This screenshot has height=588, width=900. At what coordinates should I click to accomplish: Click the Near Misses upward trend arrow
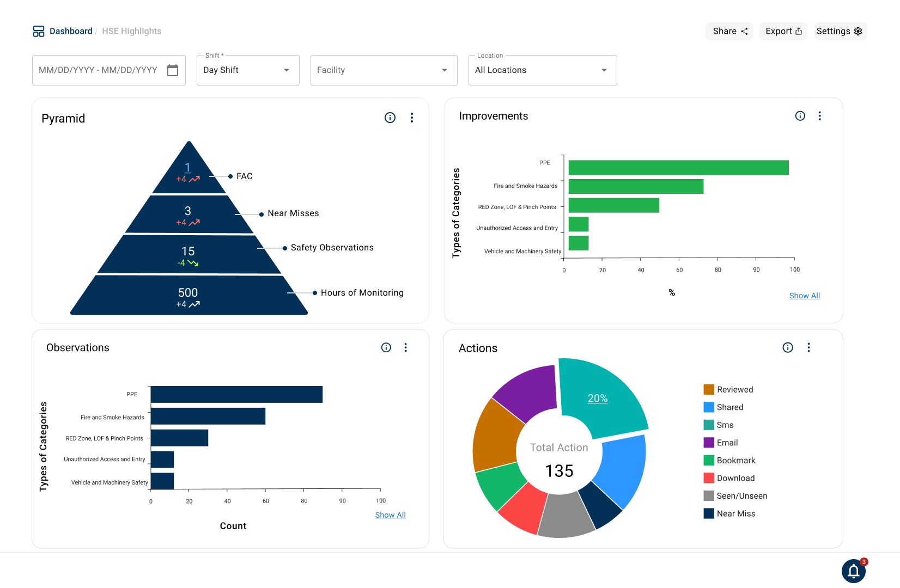(x=194, y=222)
